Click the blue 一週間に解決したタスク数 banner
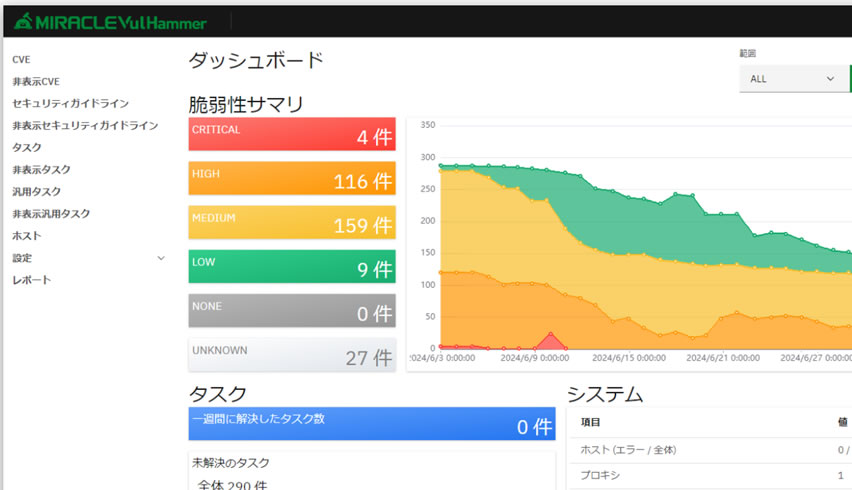 [371, 424]
